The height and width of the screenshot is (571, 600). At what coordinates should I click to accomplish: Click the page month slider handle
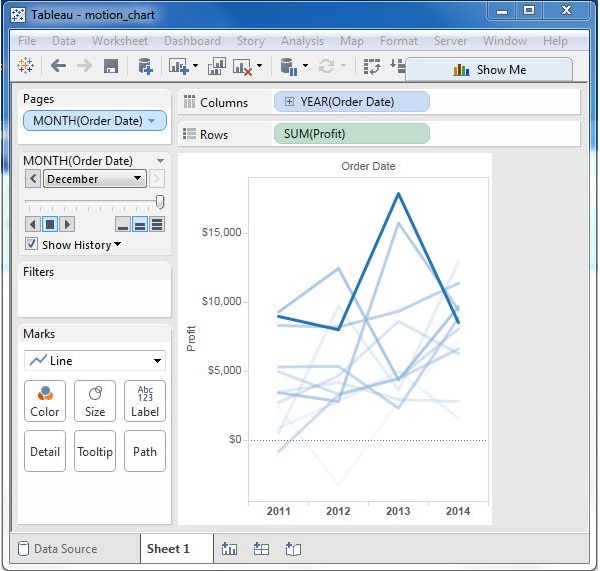(x=160, y=202)
